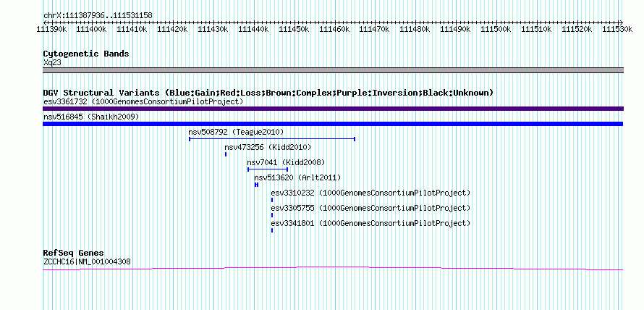
Task: Click the 111520k ruler tick label
Action: (576, 29)
